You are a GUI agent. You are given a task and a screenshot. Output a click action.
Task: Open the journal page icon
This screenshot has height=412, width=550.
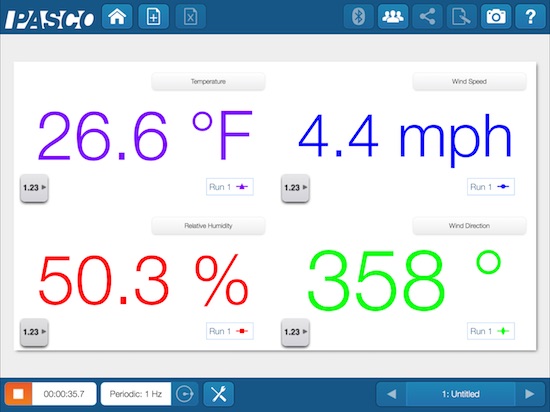click(461, 16)
